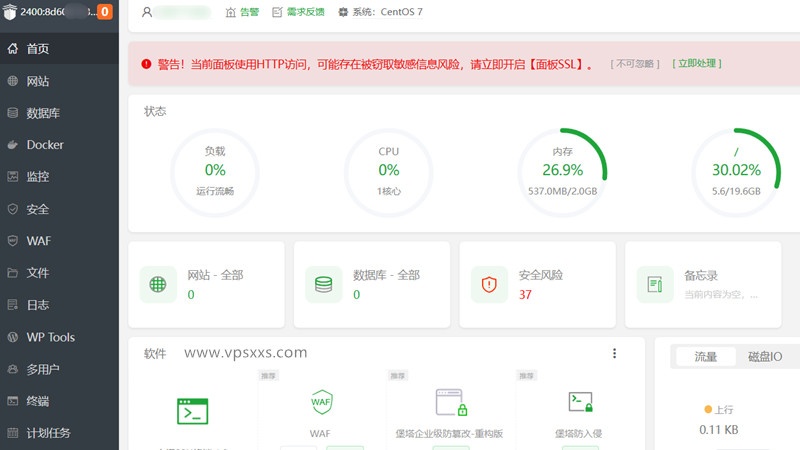This screenshot has height=450, width=800.
Task: Click 不可忽略 in the warning banner
Action: [635, 64]
